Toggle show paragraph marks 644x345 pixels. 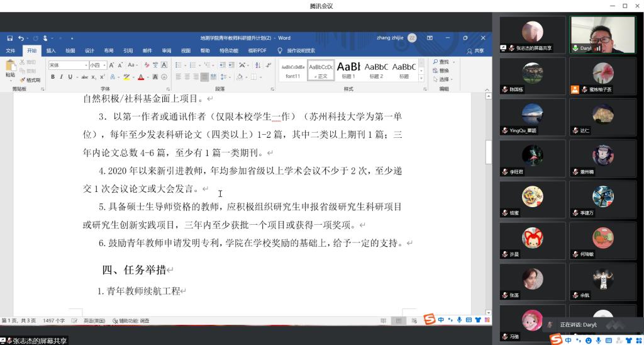(268, 65)
